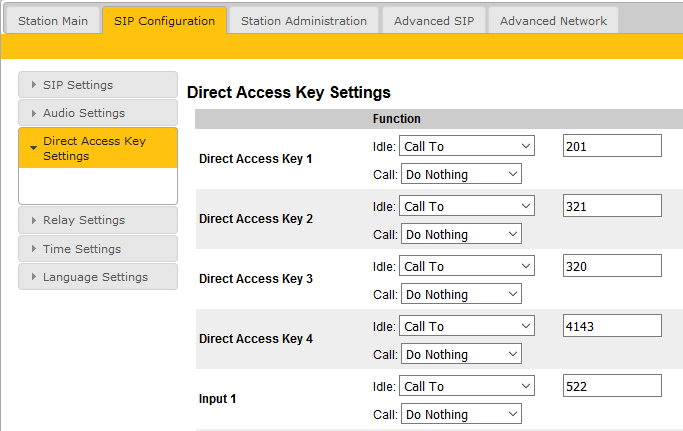This screenshot has height=431, width=683.
Task: Open Call dropdown for Direct Access Key 3
Action: [x=461, y=294]
